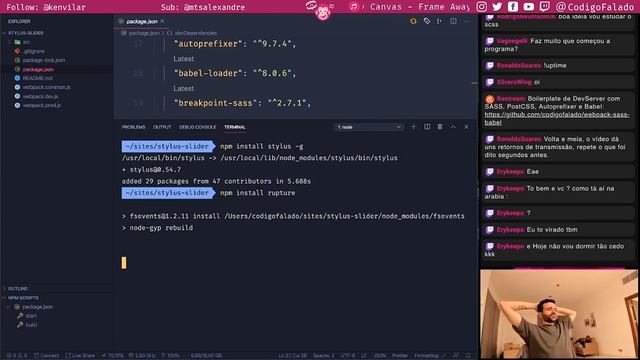
Task: Create a new terminal with plus icon
Action: click(413, 127)
